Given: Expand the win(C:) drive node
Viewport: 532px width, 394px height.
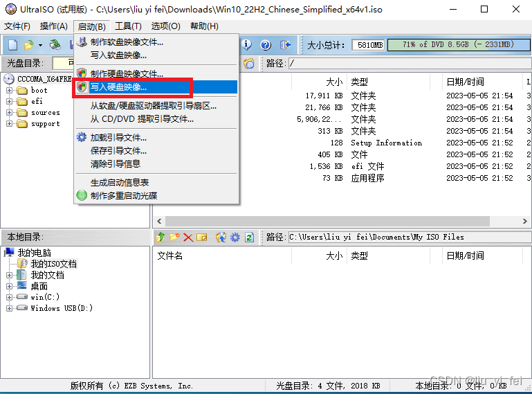Looking at the screenshot, I should [9, 297].
